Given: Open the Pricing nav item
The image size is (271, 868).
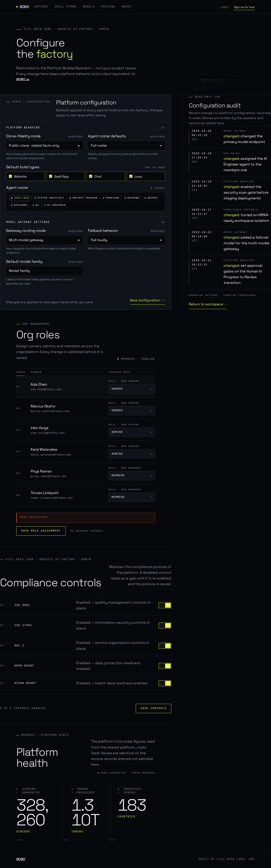Looking at the screenshot, I should tap(108, 7).
